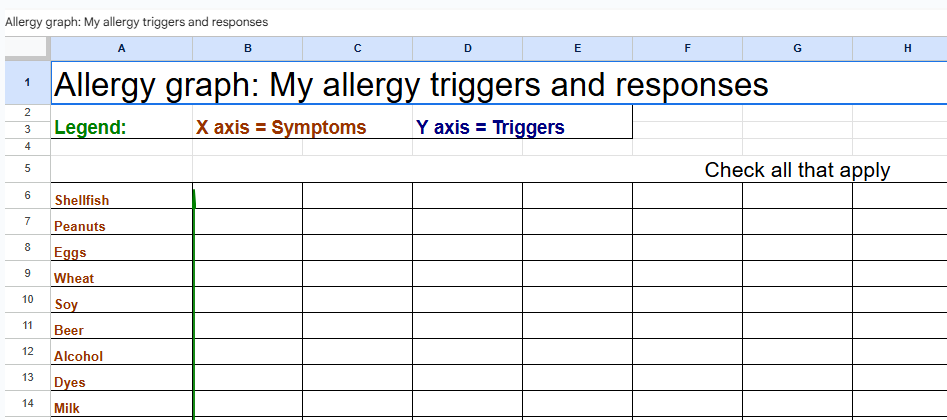This screenshot has height=420, width=947.
Task: Select row 10 header
Action: click(x=25, y=299)
